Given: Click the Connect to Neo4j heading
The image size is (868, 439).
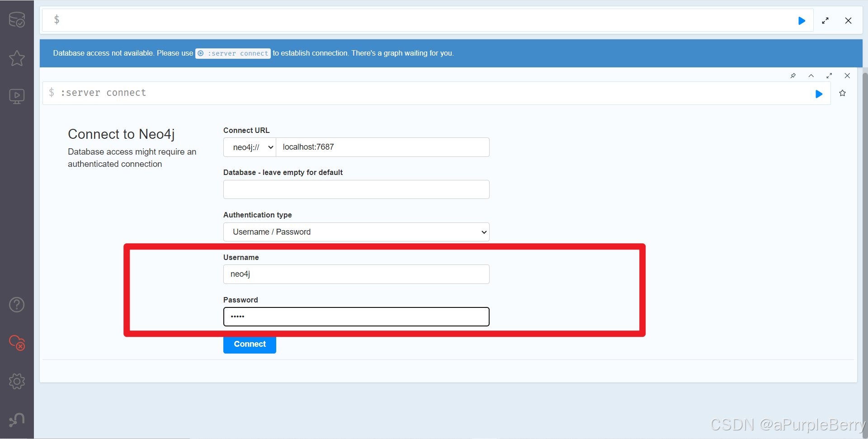Looking at the screenshot, I should (x=121, y=134).
